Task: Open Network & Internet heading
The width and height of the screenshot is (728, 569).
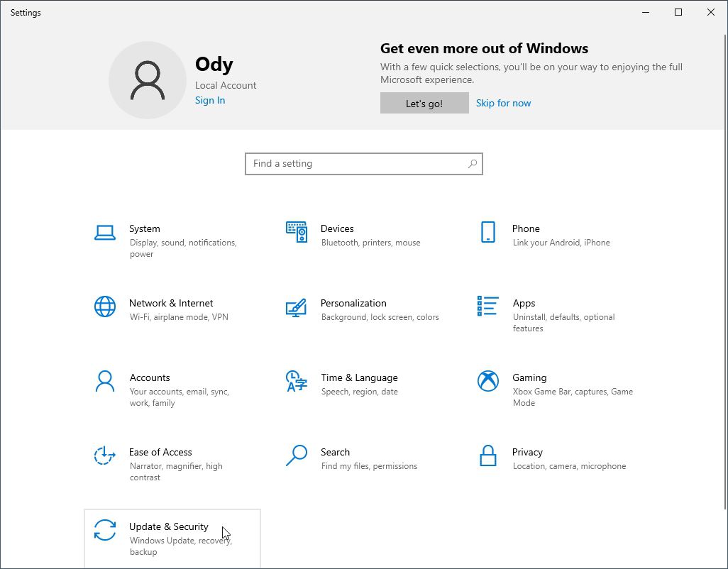Action: coord(171,303)
